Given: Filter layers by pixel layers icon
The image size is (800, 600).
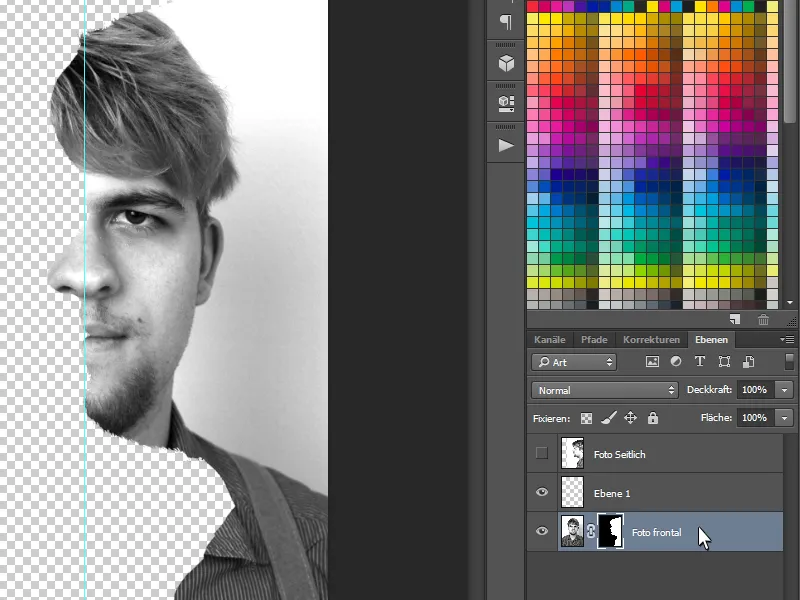Looking at the screenshot, I should click(652, 362).
